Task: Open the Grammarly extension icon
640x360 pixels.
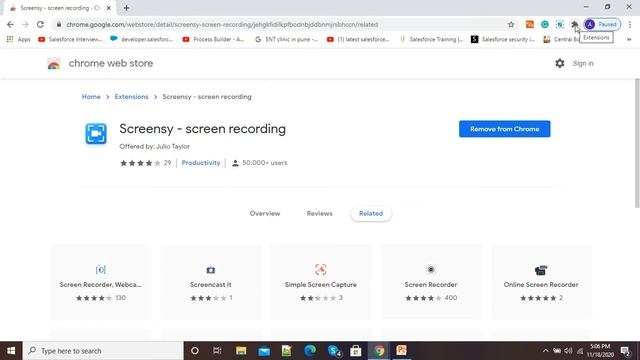Action: click(x=544, y=24)
